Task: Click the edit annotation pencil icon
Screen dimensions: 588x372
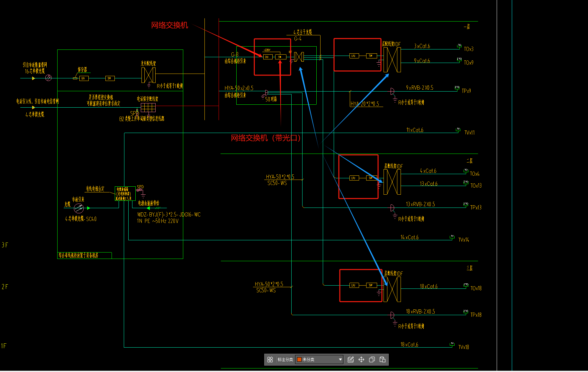Action: [351, 359]
